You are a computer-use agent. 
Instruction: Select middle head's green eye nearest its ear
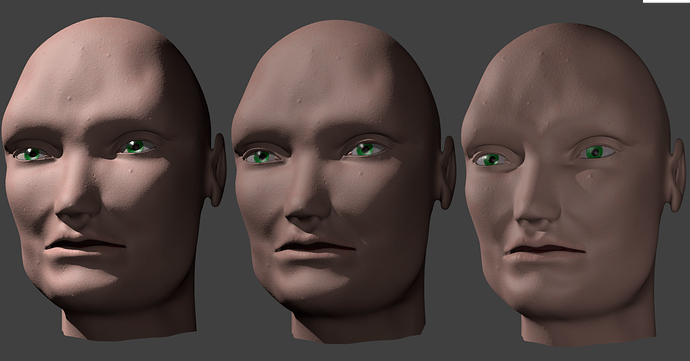coord(365,150)
